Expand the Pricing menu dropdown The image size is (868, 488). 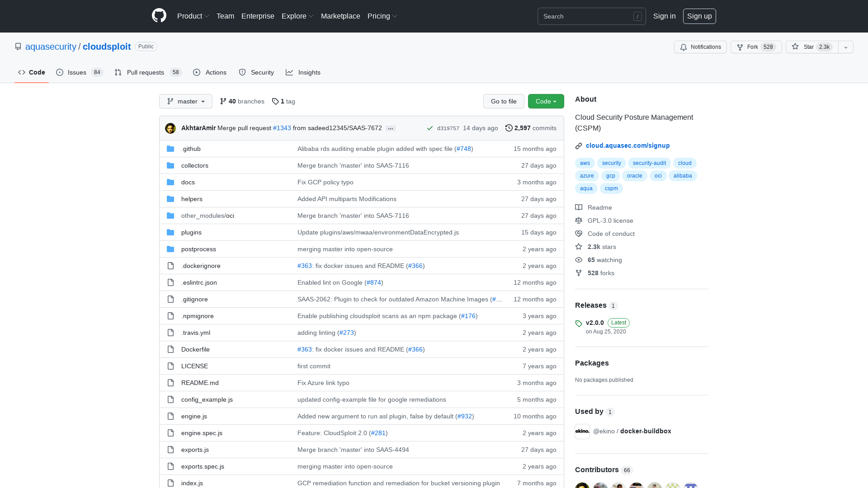click(382, 16)
